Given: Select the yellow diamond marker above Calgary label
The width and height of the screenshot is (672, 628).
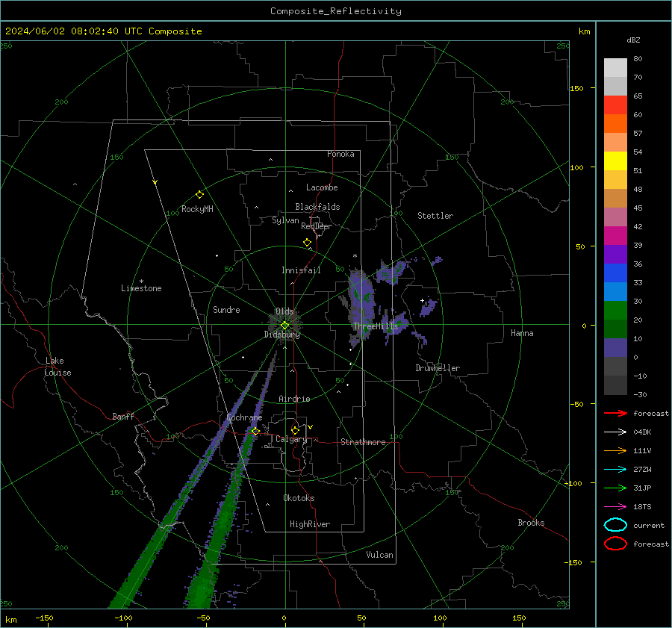Looking at the screenshot, I should pyautogui.click(x=295, y=430).
